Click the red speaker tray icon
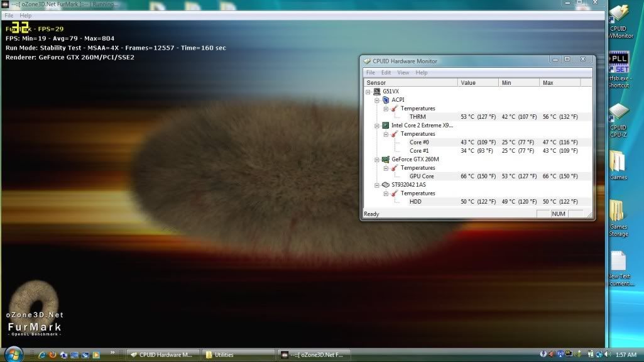The height and width of the screenshot is (362, 644). pyautogui.click(x=552, y=354)
